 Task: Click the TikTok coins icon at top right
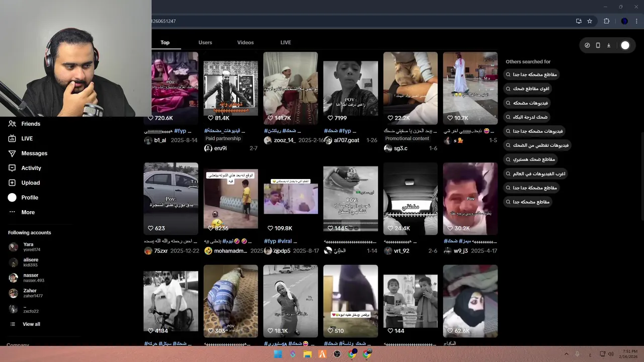(587, 45)
